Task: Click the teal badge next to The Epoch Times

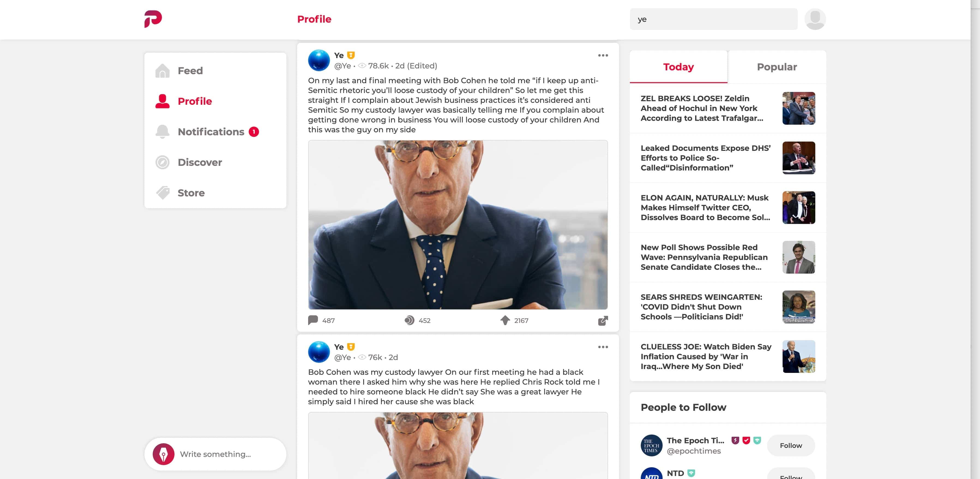Action: [757, 440]
